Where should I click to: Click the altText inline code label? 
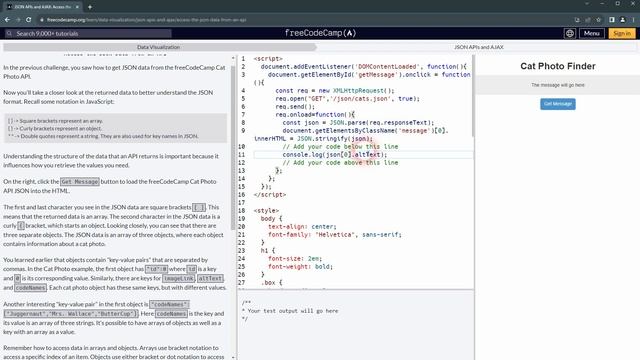click(x=210, y=278)
